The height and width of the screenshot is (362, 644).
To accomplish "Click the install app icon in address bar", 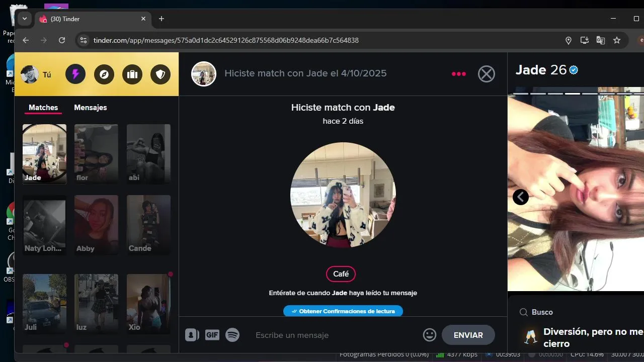I will pyautogui.click(x=585, y=40).
